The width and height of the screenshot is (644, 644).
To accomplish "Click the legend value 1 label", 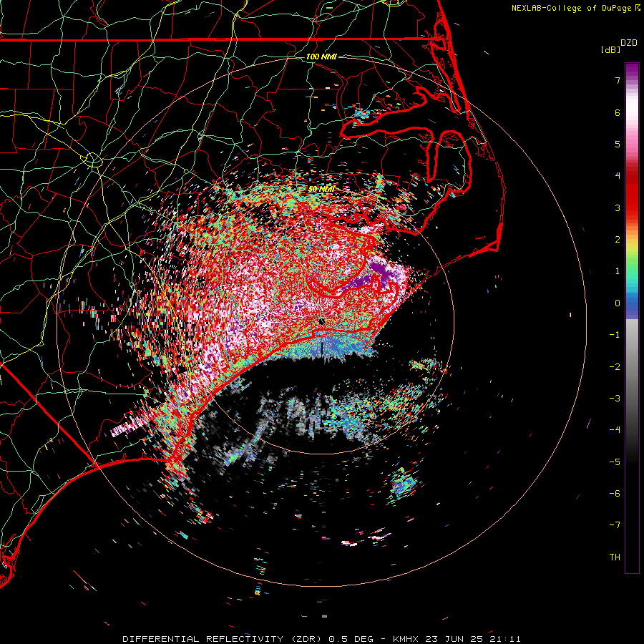I will tap(618, 271).
